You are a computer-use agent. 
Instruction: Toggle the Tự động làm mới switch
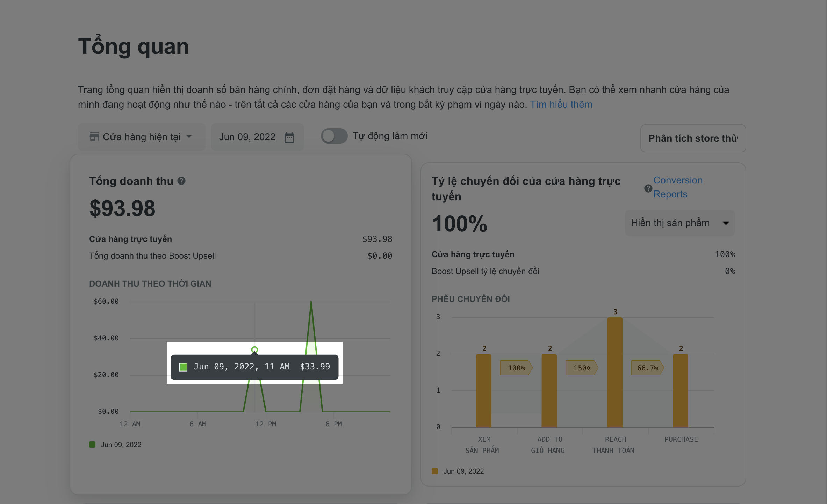coord(334,136)
